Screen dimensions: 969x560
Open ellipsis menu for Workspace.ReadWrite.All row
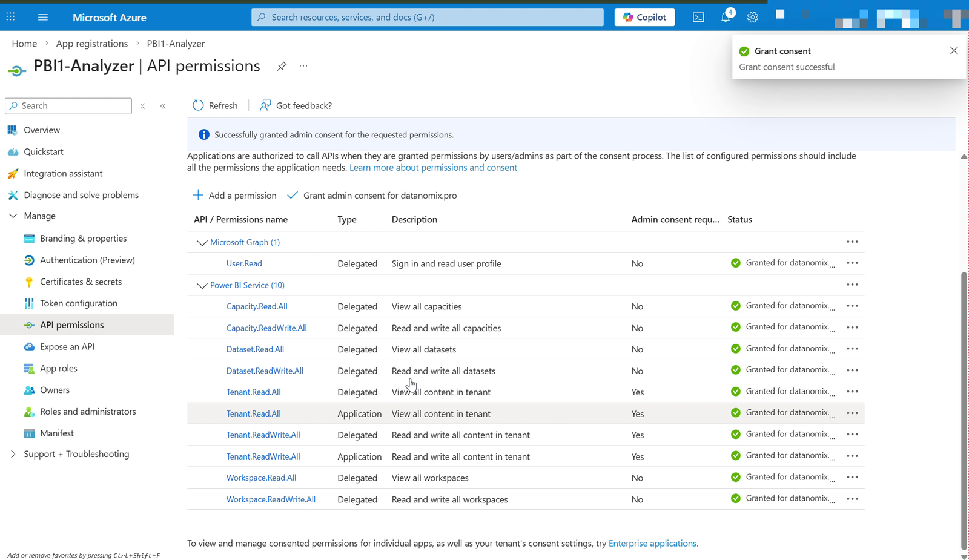[x=852, y=499]
